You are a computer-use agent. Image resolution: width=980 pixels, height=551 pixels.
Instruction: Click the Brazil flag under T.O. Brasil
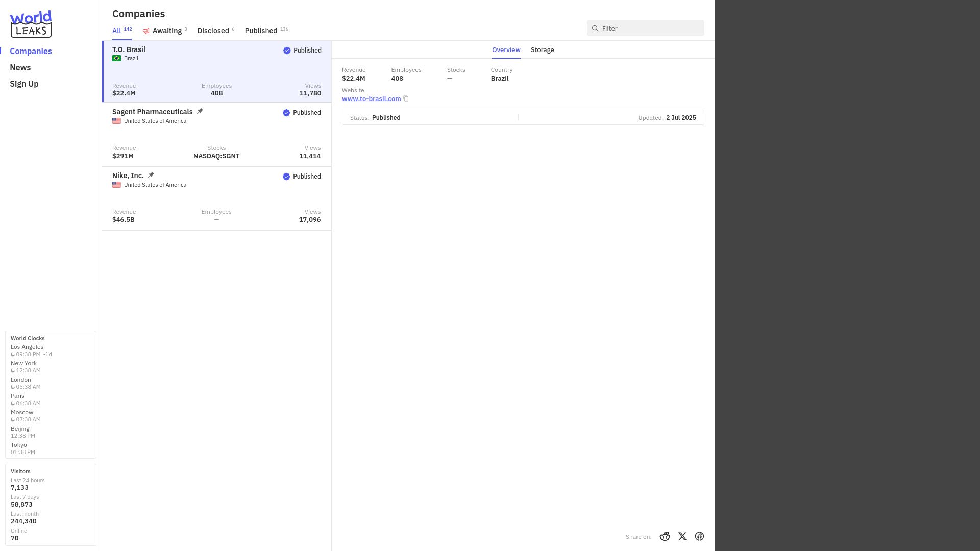coord(116,58)
